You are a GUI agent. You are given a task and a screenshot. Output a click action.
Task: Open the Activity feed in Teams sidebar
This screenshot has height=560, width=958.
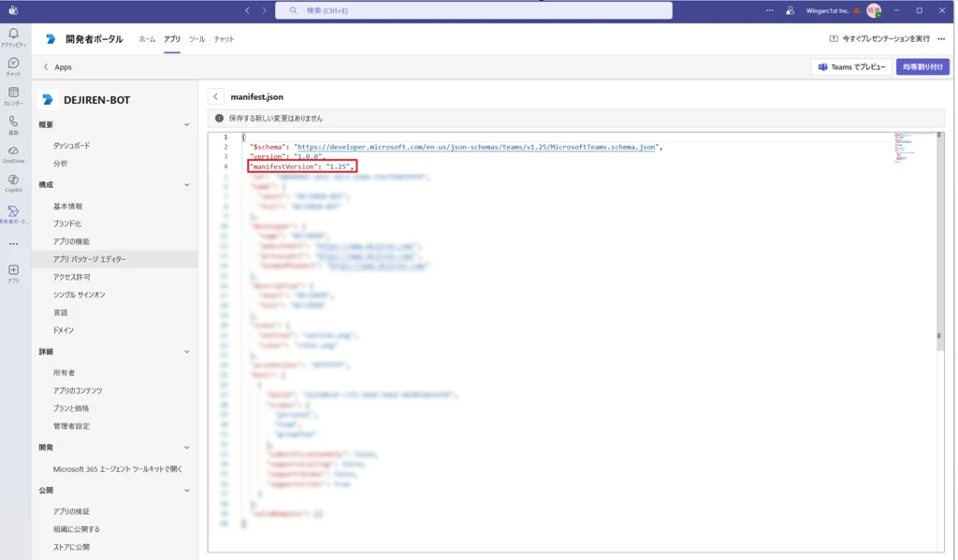tap(13, 36)
